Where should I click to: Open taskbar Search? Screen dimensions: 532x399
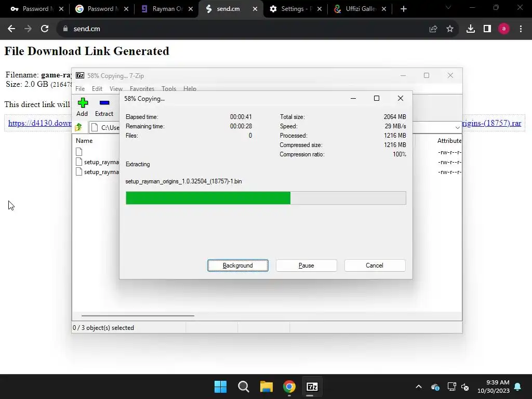tap(243, 387)
